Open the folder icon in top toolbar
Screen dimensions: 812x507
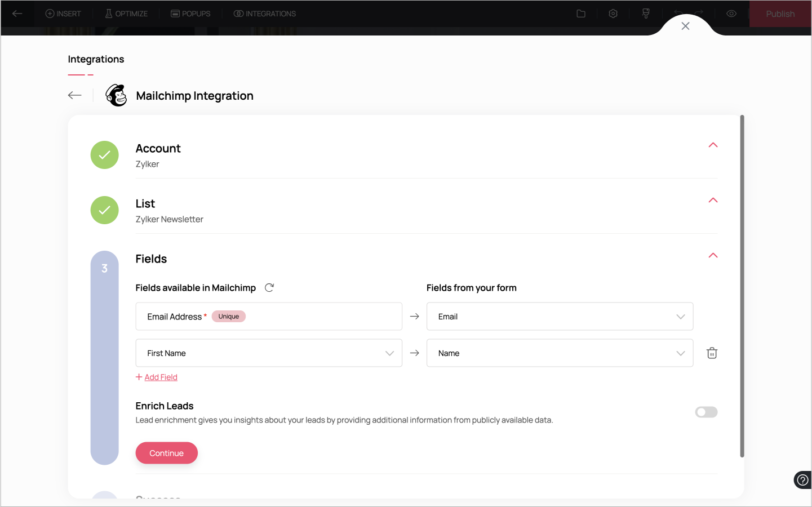pyautogui.click(x=581, y=14)
